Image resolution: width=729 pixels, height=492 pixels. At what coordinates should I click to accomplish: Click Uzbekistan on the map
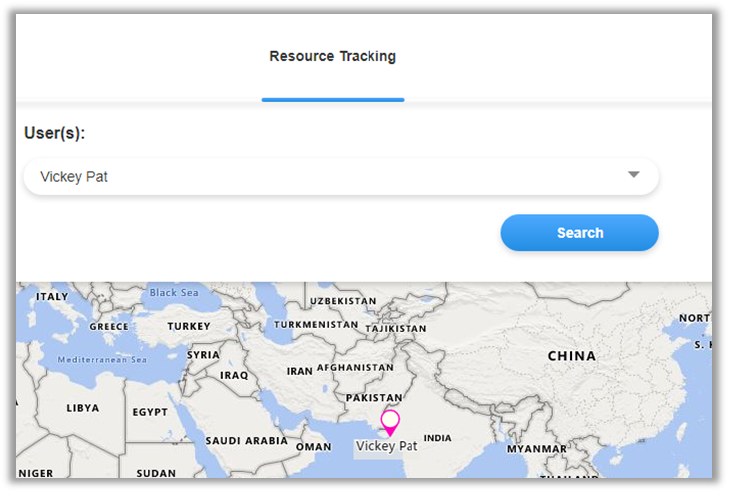(x=343, y=301)
